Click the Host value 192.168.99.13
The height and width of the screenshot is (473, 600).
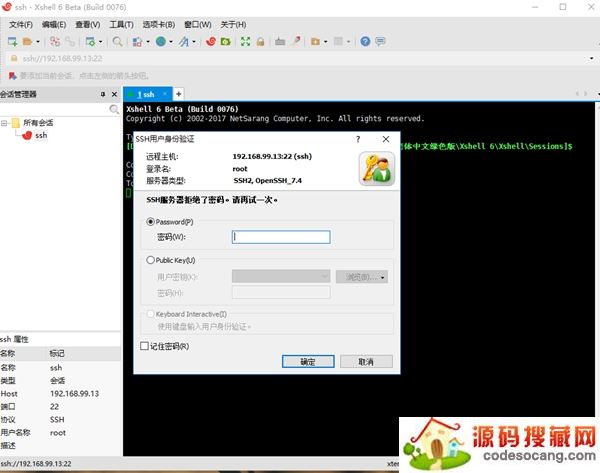click(74, 394)
